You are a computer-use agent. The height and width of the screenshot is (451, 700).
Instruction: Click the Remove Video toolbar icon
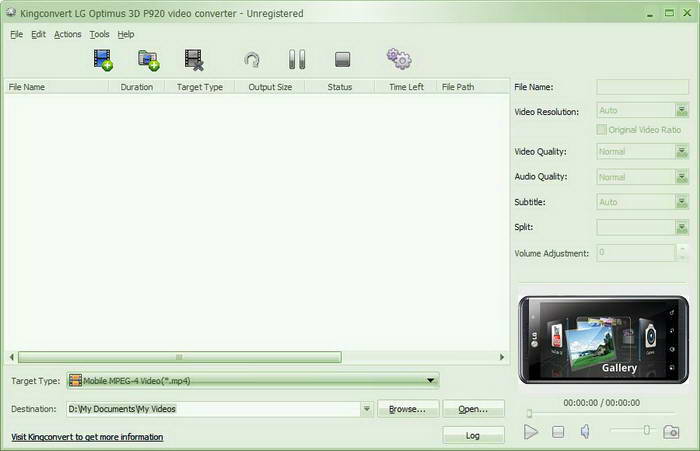point(194,60)
